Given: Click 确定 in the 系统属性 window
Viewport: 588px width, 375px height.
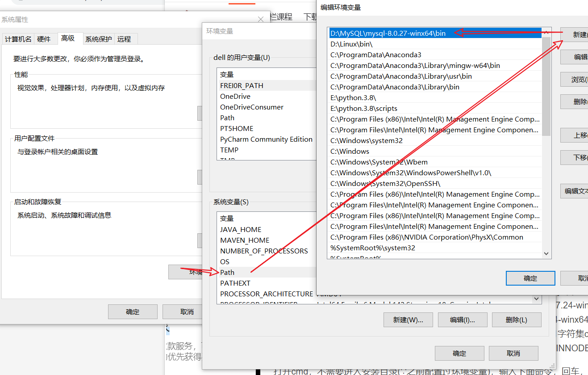Looking at the screenshot, I should 133,312.
